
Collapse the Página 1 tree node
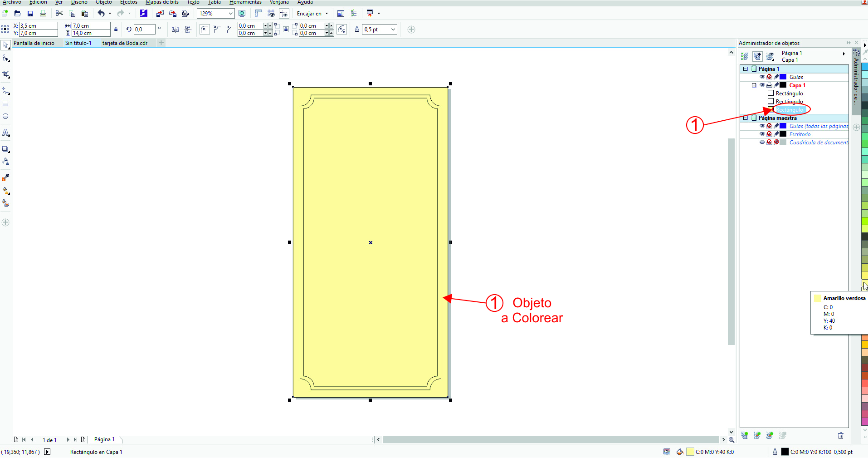(x=745, y=69)
